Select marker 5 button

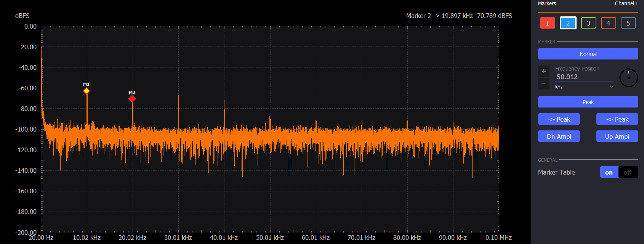coord(628,23)
